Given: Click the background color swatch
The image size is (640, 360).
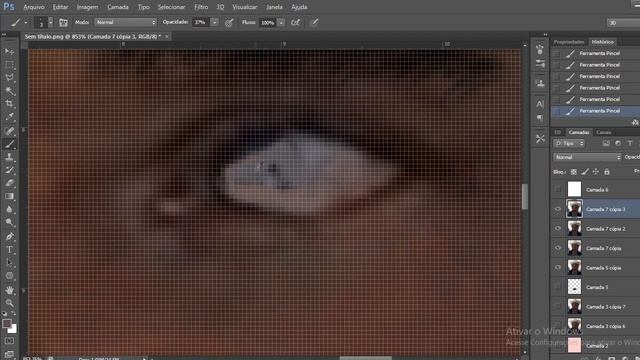Looking at the screenshot, I should (13, 329).
